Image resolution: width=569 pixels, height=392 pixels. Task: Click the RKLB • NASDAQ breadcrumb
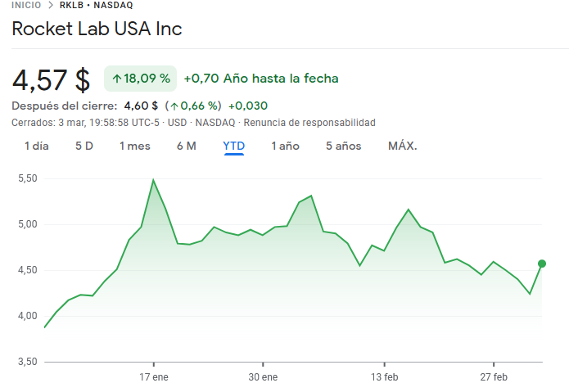pos(96,5)
